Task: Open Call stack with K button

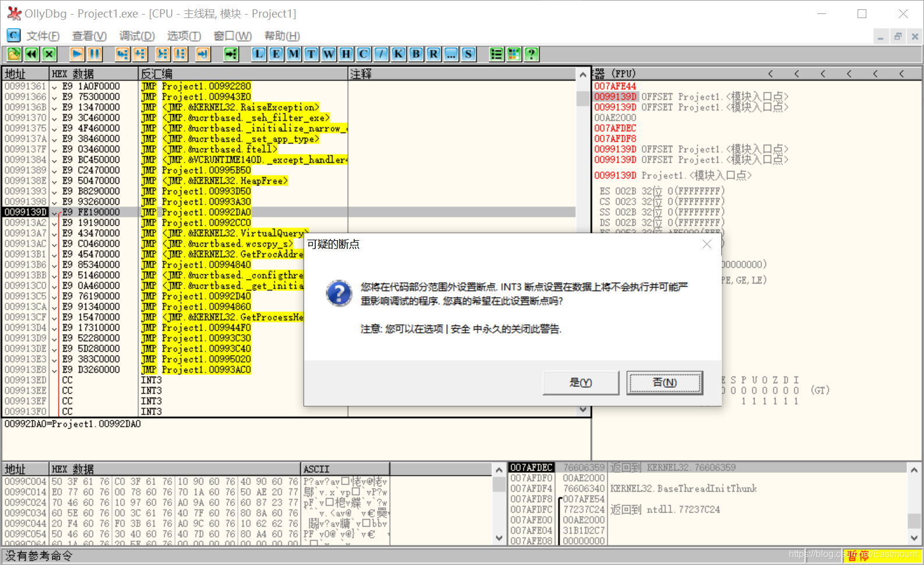Action: point(398,54)
